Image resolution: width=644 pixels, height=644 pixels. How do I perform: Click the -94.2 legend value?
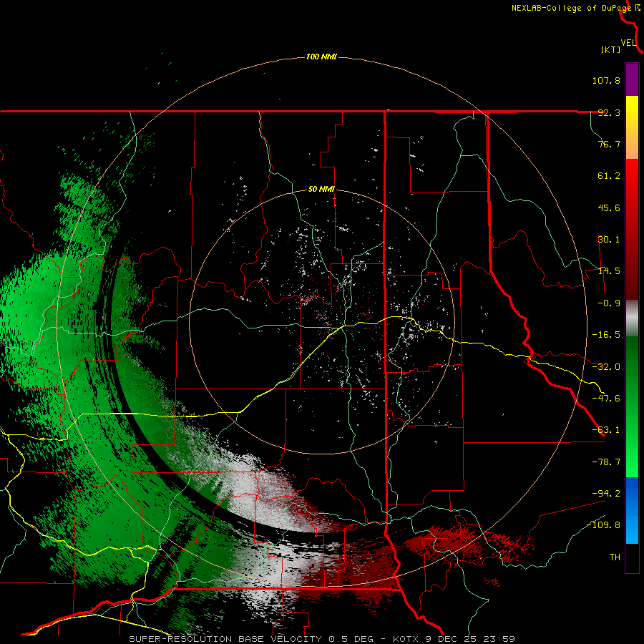click(606, 493)
